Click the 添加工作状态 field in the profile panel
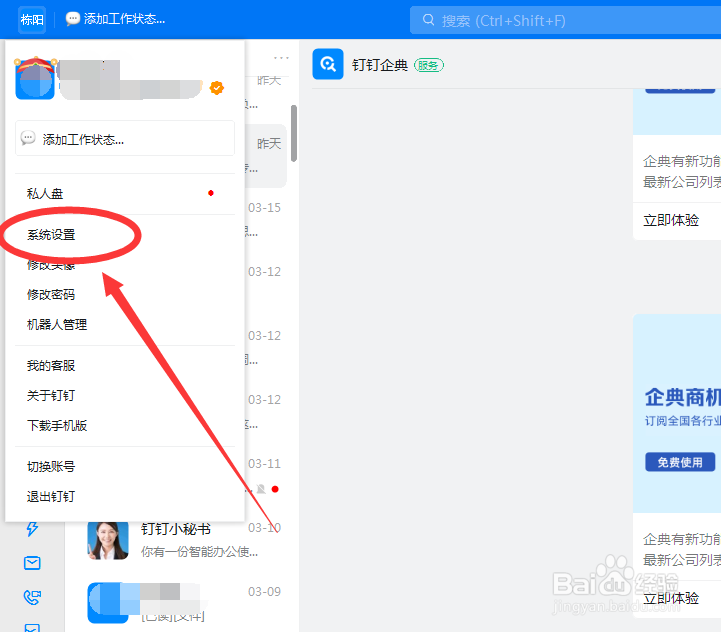721x632 pixels. [125, 138]
